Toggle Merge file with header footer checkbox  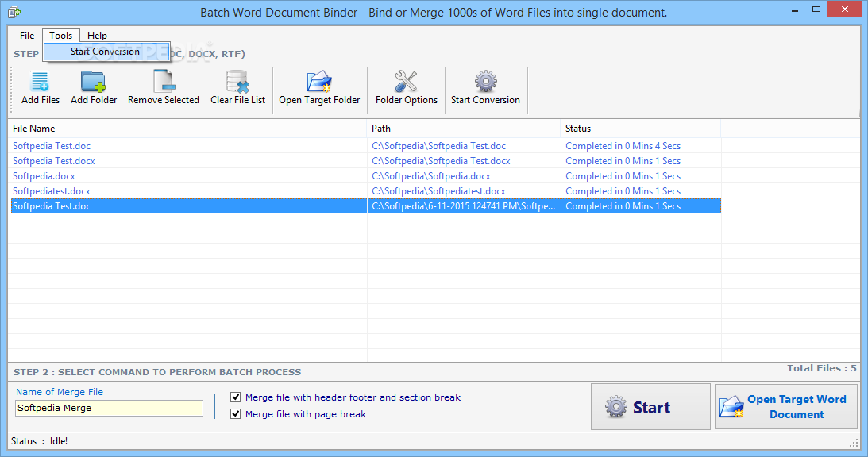[235, 397]
